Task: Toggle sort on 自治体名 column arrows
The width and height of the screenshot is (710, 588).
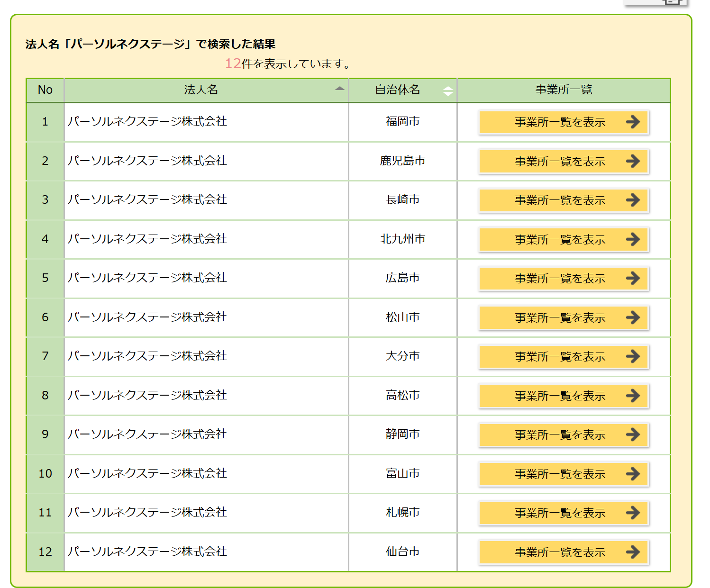Action: pyautogui.click(x=448, y=91)
